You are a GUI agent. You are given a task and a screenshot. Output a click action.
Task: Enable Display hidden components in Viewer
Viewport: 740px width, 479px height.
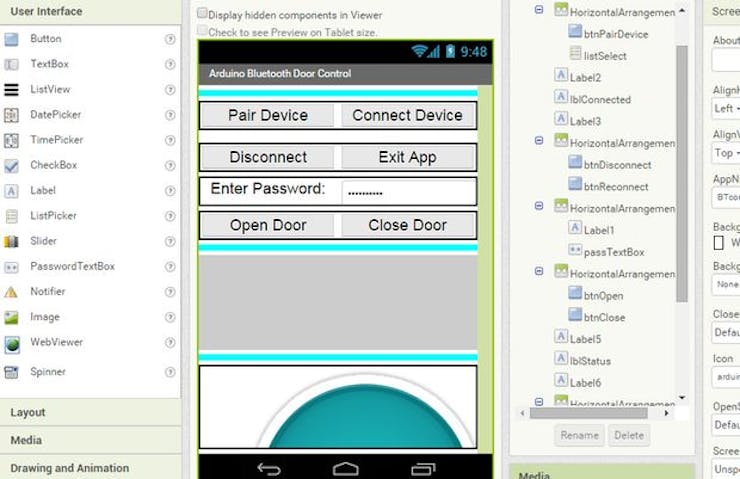[202, 13]
